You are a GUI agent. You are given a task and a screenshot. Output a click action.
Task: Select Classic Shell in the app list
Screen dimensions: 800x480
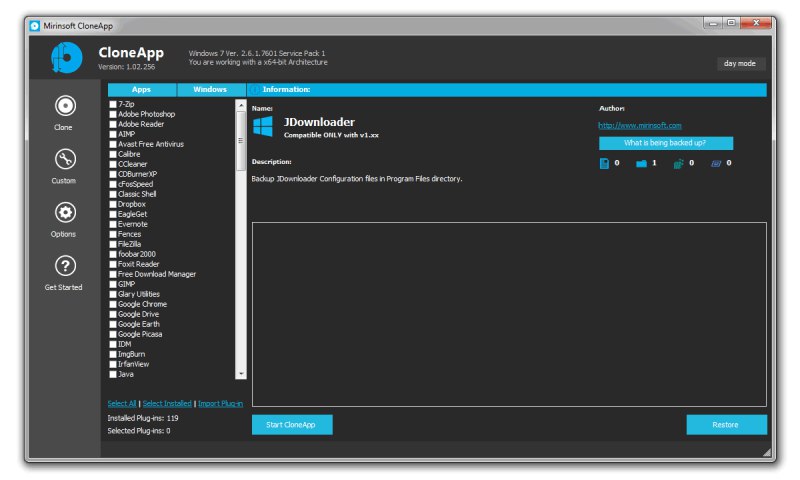pyautogui.click(x=137, y=194)
